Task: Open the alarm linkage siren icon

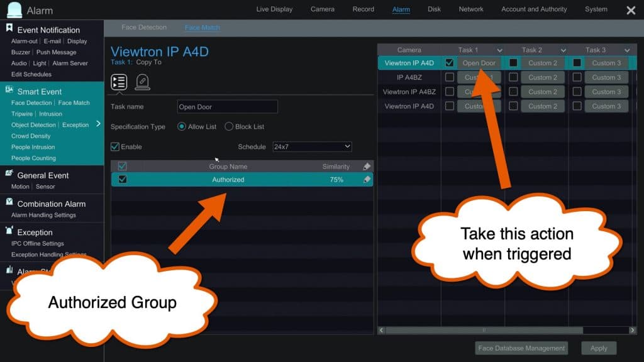Action: [143, 82]
